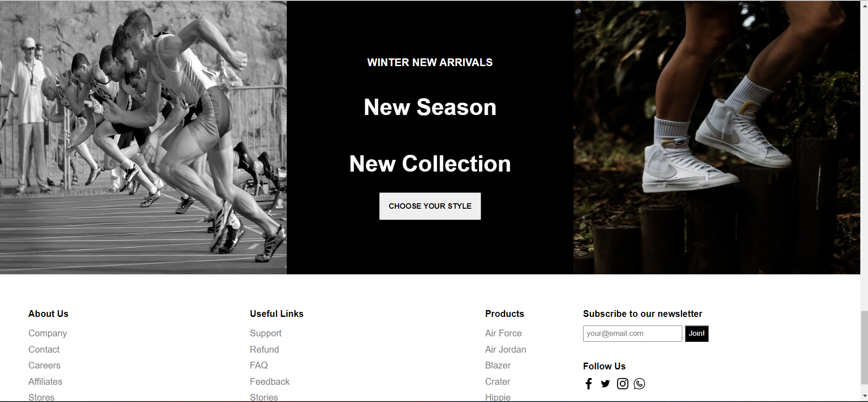
Task: Open the Affiliates link
Action: click(x=45, y=382)
